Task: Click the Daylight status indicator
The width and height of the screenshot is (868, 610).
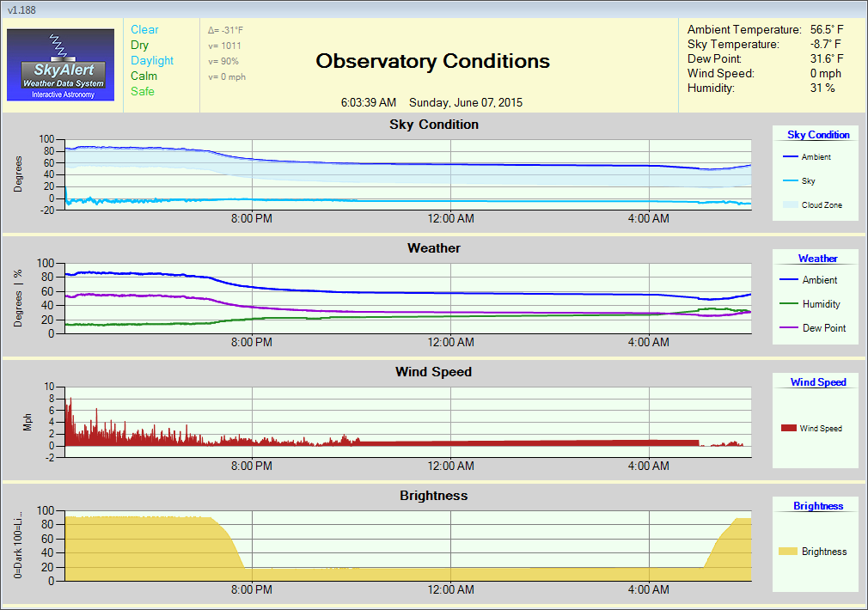Action: click(152, 61)
